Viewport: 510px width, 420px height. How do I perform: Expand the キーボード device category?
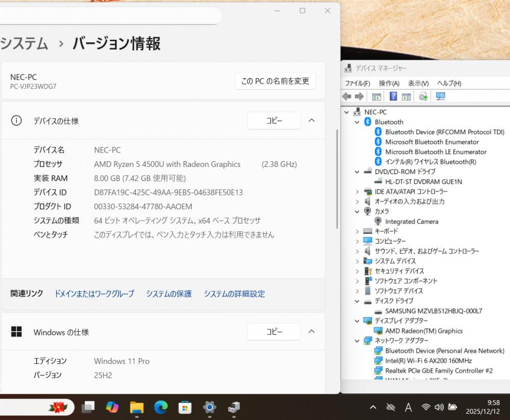click(x=358, y=231)
